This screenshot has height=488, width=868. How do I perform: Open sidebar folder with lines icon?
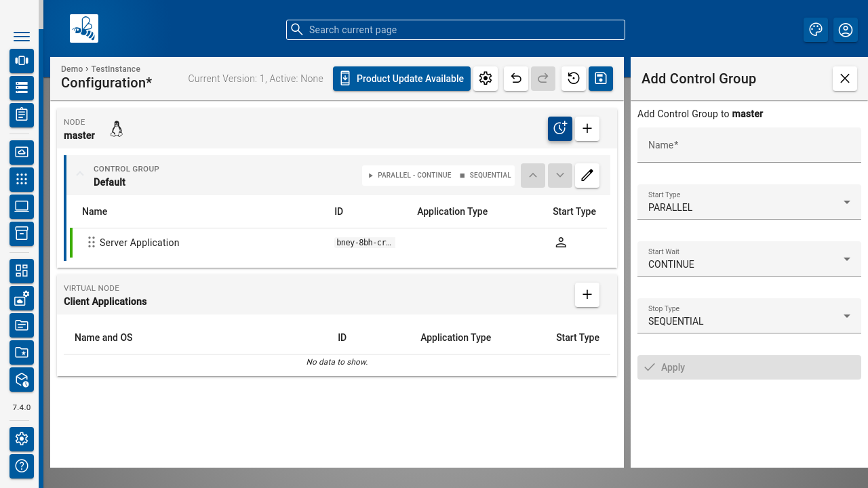click(x=22, y=325)
